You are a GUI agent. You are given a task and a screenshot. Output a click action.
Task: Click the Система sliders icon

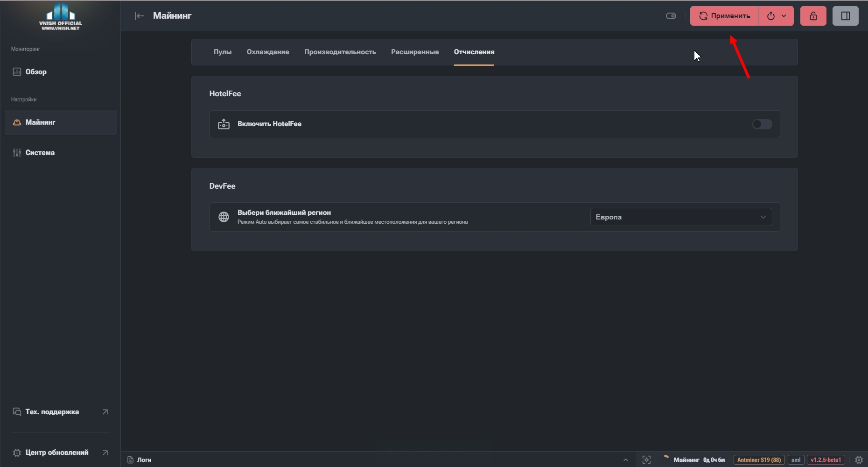17,153
